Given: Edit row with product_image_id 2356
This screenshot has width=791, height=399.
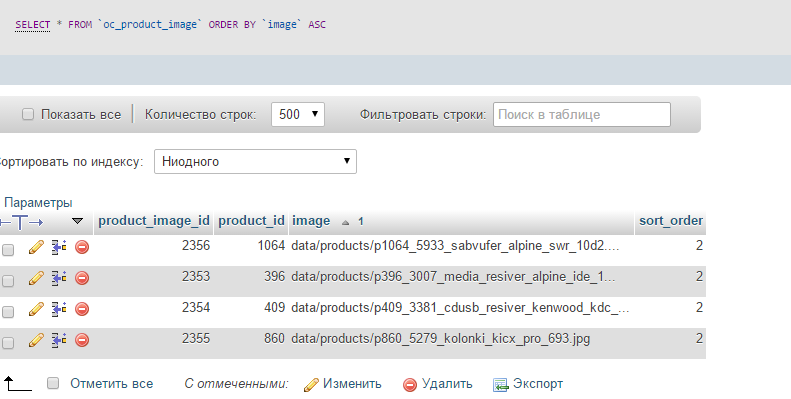Looking at the screenshot, I should 36,247.
